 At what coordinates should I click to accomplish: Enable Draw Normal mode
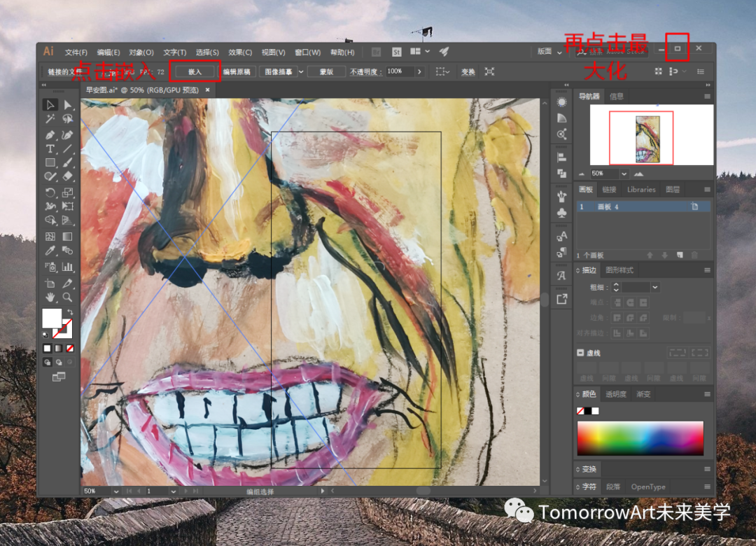48,362
